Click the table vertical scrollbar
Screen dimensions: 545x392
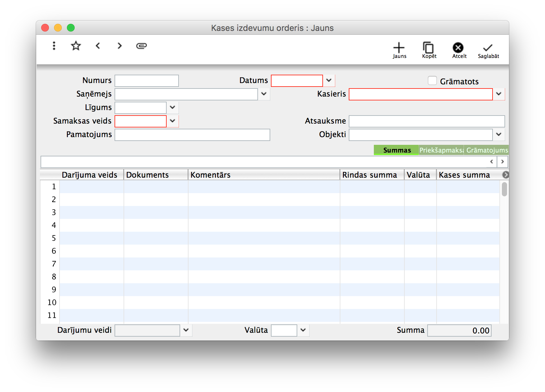coord(504,189)
